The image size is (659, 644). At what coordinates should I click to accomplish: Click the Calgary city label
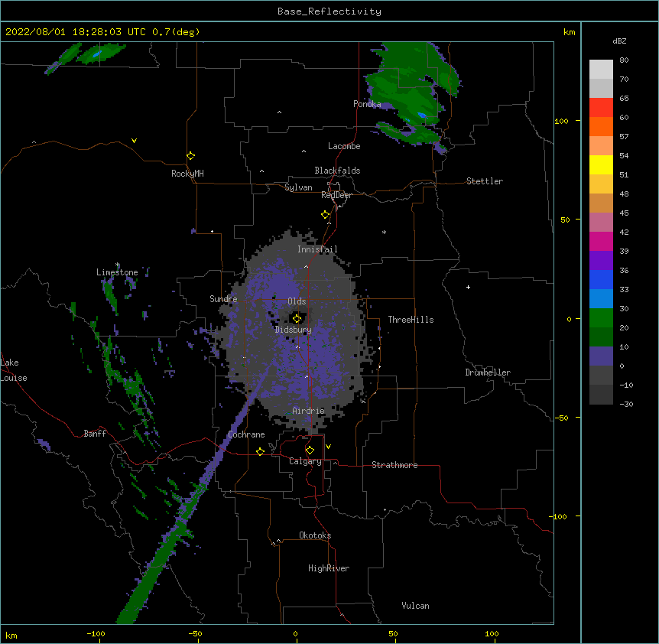coord(305,461)
